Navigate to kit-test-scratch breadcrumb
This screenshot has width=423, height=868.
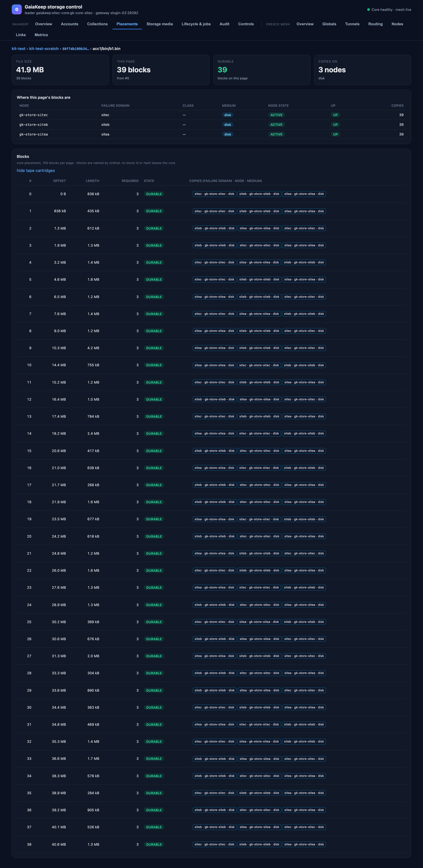point(44,48)
